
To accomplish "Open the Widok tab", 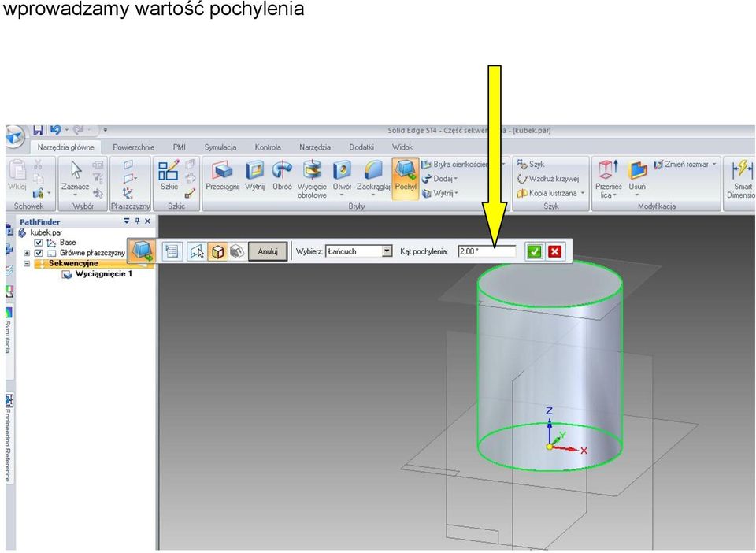I will [x=402, y=147].
